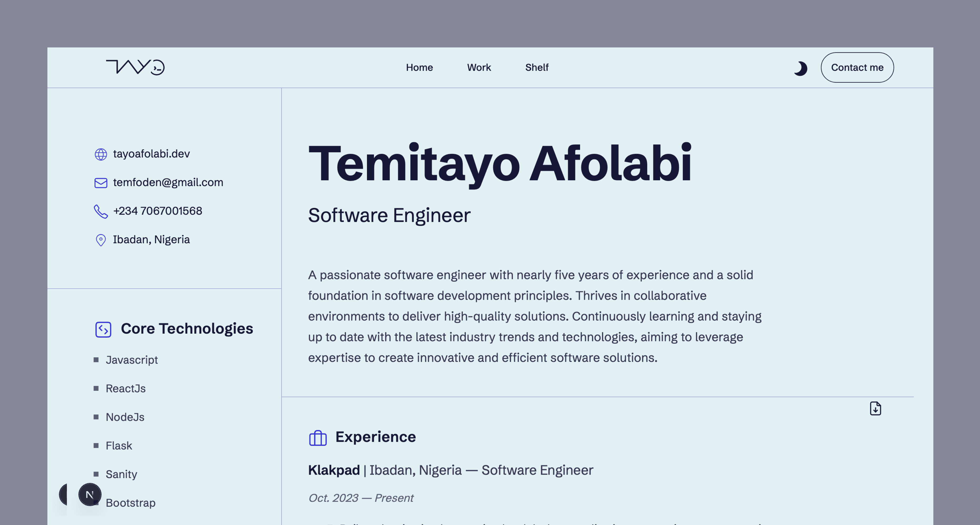Screen dimensions: 980x525
Task: Click the Ibadan, Nigeria location text
Action: click(151, 240)
